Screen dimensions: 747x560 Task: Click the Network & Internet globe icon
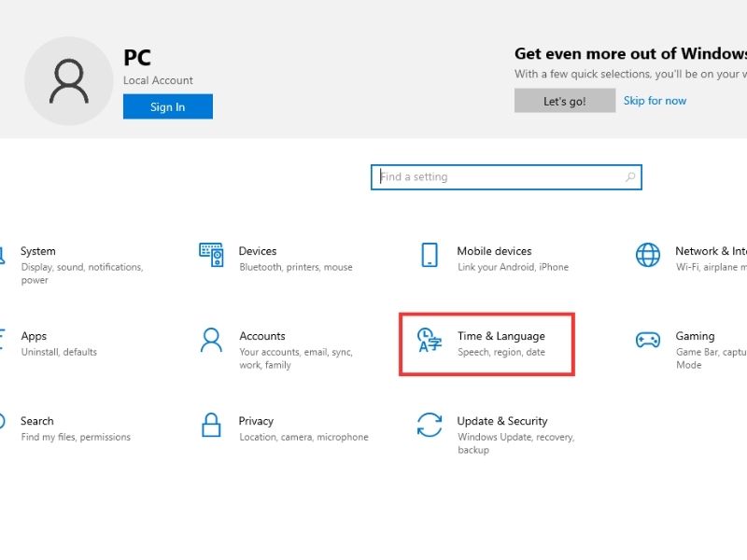647,255
